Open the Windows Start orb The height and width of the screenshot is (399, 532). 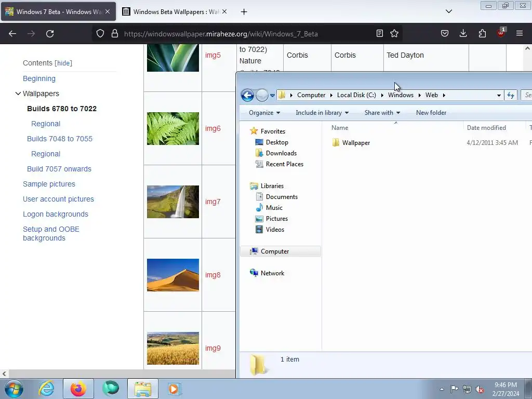[14, 389]
